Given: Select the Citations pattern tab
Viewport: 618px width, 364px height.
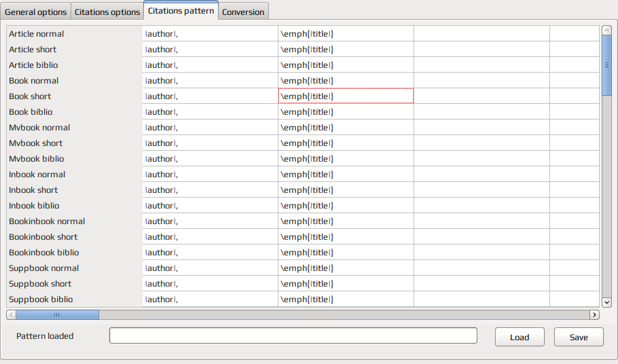Looking at the screenshot, I should [181, 10].
